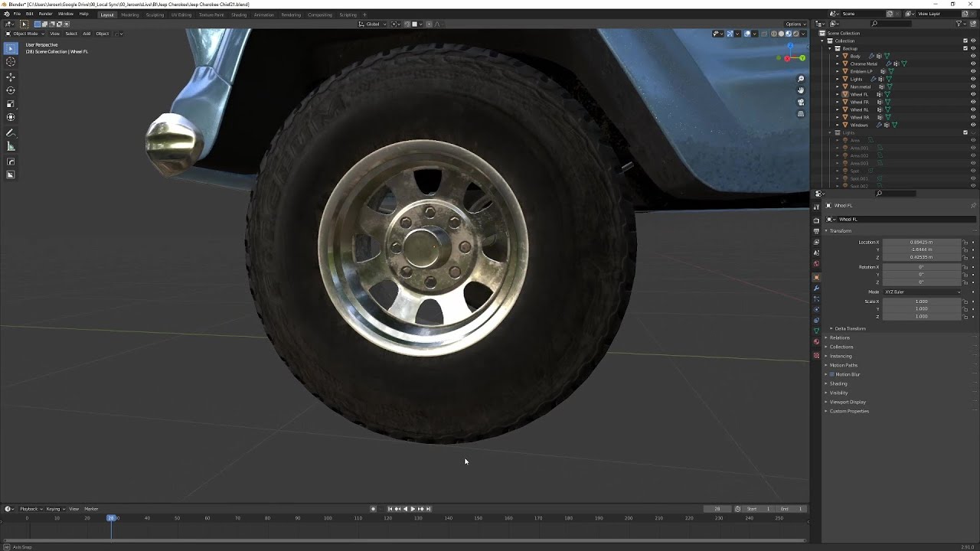Open the Render properties tab
Screen dimensions: 980x551
pyautogui.click(x=816, y=220)
